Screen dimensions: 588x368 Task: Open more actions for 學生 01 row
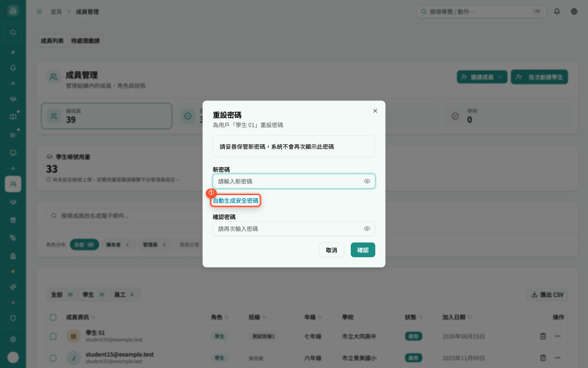coord(558,336)
